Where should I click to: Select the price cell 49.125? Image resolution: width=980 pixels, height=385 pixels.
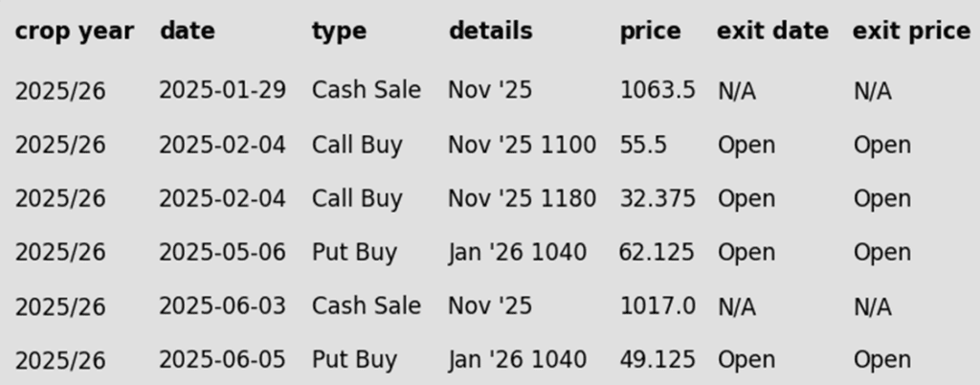[657, 360]
